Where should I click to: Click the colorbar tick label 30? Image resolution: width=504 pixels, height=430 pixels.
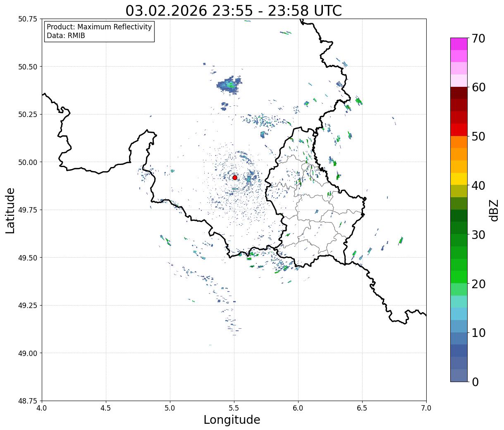478,235
